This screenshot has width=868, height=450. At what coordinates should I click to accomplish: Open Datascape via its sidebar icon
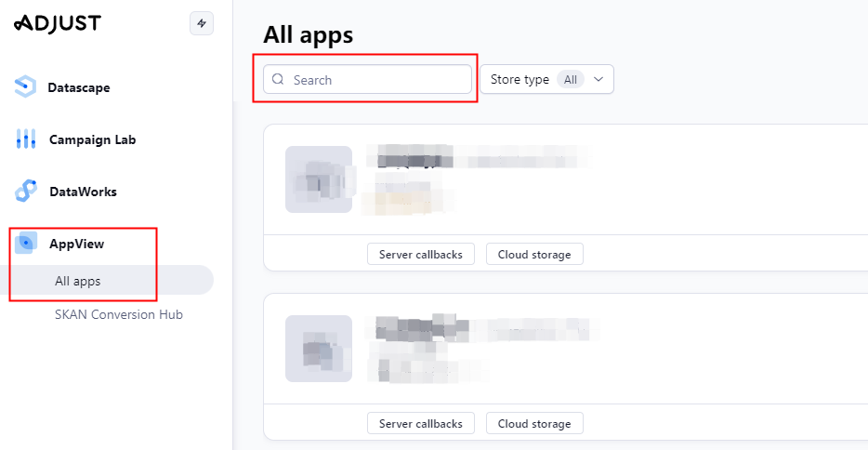[x=25, y=87]
